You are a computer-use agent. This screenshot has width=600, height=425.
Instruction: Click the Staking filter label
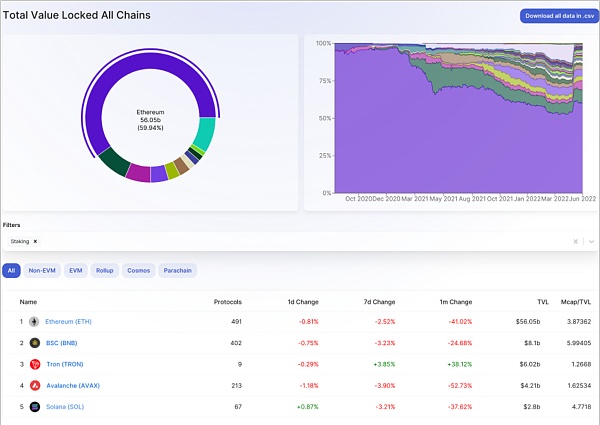tap(20, 241)
